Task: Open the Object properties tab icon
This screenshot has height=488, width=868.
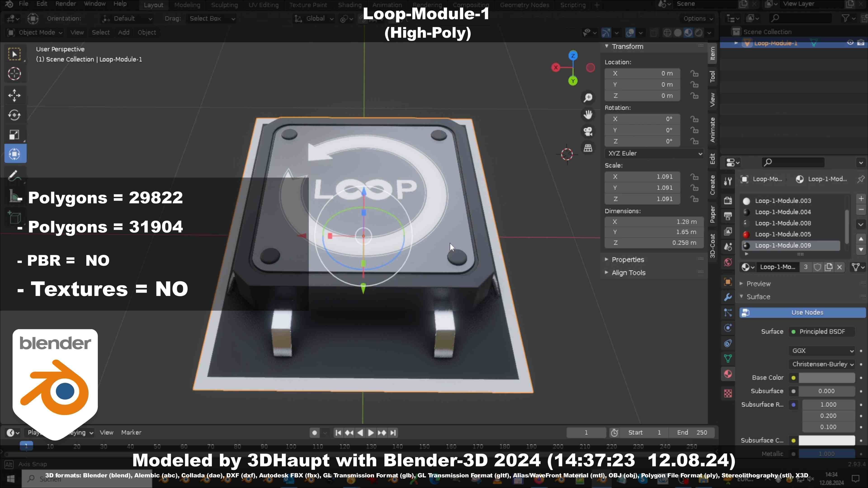Action: click(728, 282)
